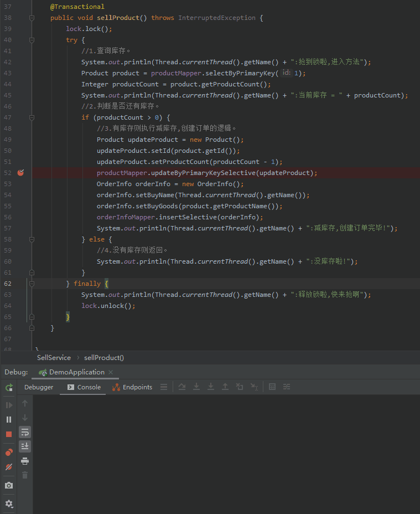Close the DemoApplication debug tab
The width and height of the screenshot is (420, 514).
click(111, 372)
